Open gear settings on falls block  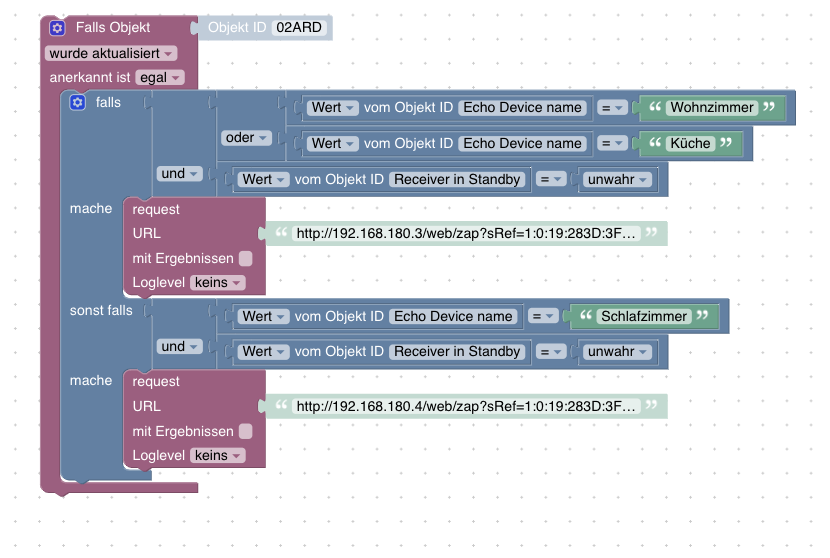pyautogui.click(x=77, y=102)
